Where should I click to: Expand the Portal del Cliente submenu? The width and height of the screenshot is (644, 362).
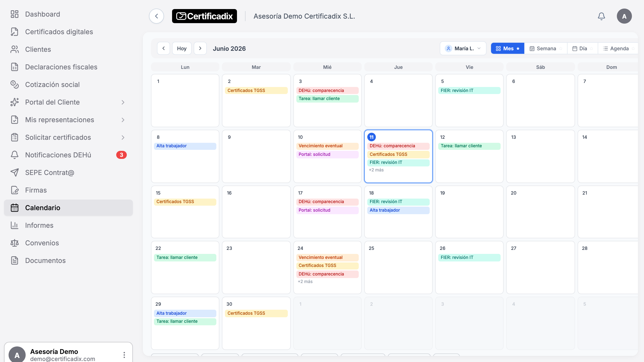tap(123, 102)
